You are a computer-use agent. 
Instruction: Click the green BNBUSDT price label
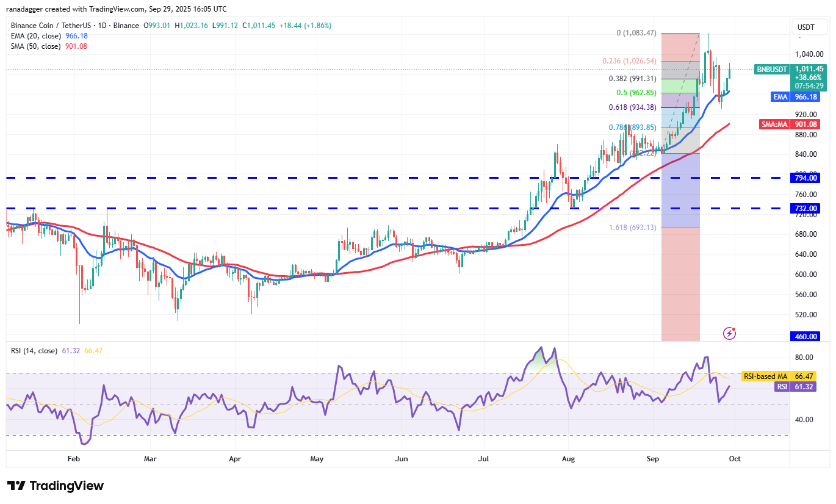pyautogui.click(x=771, y=70)
